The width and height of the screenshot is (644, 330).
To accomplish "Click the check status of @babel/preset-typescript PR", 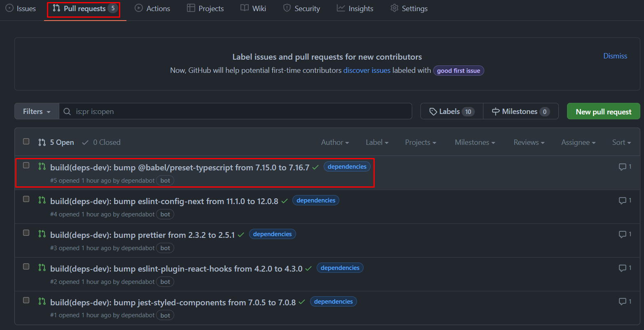I will [x=315, y=167].
